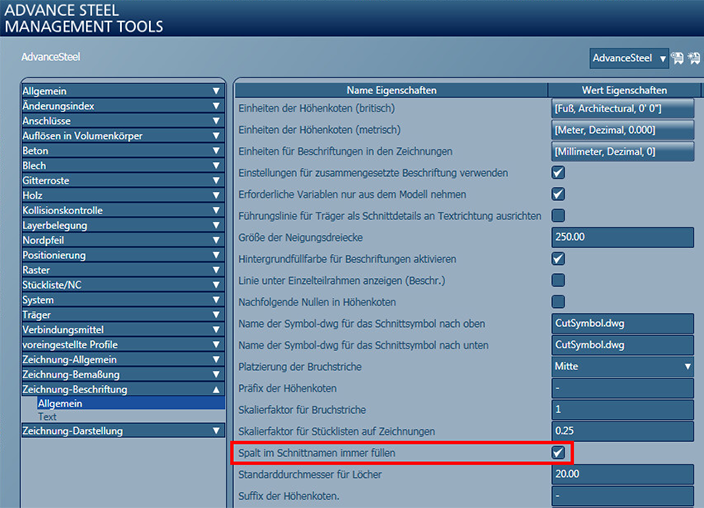Screen dimensions: 704x508
Task: Edit the Skalierfaktor für Bruchstriche field
Action: point(622,410)
